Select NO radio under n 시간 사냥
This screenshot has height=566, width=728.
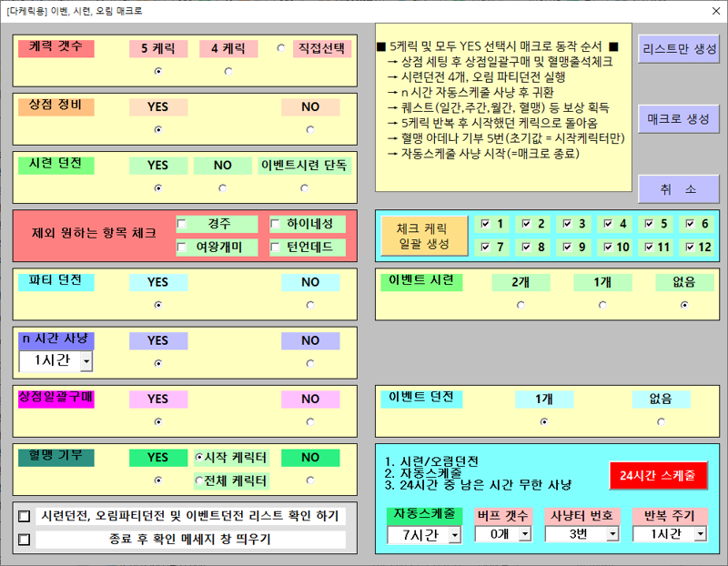pyautogui.click(x=310, y=363)
